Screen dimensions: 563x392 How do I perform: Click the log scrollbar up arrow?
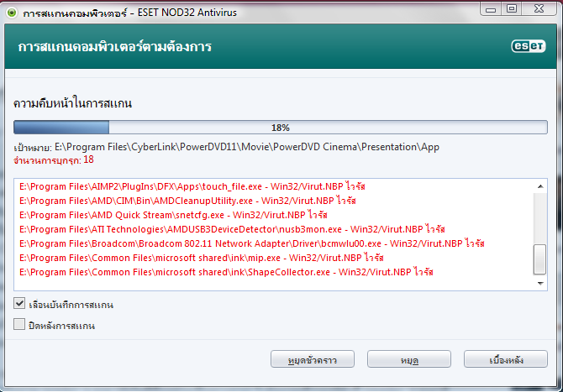tap(540, 186)
